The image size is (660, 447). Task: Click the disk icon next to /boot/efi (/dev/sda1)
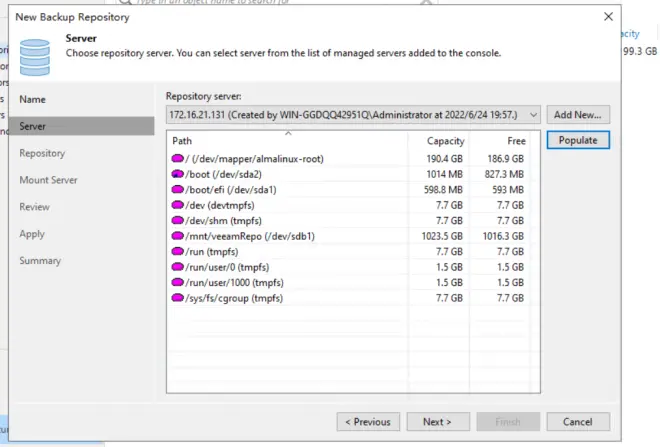click(178, 189)
